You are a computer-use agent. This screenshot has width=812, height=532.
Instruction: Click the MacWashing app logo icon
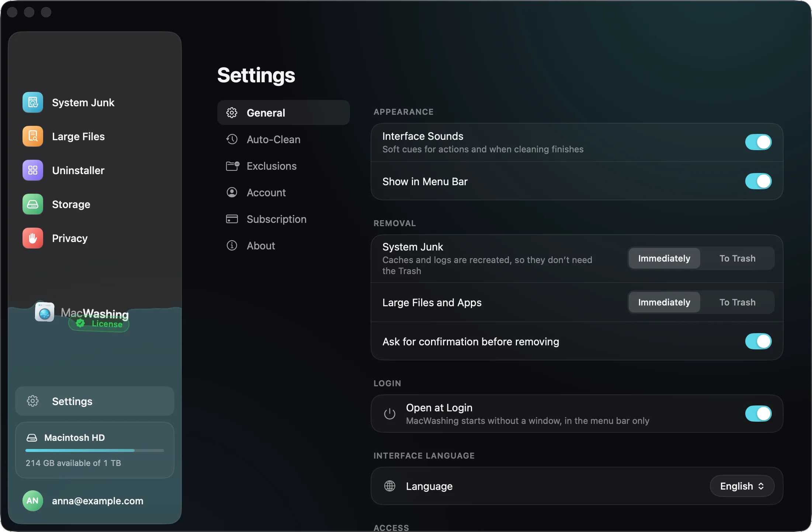(45, 312)
